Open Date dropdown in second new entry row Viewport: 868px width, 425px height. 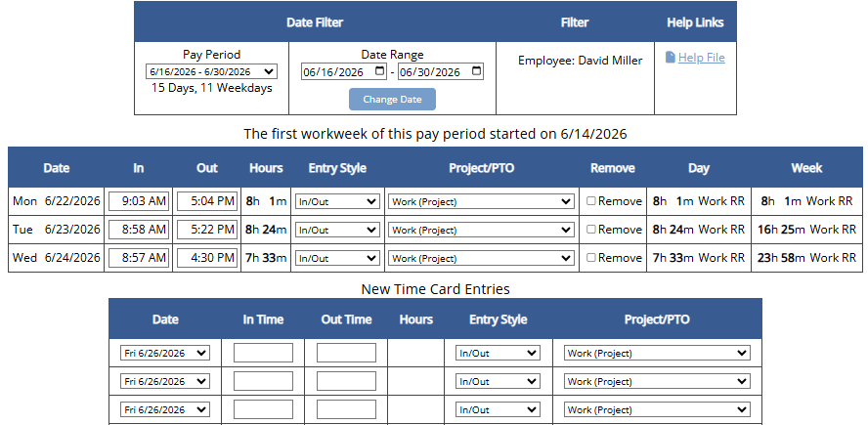(x=165, y=381)
